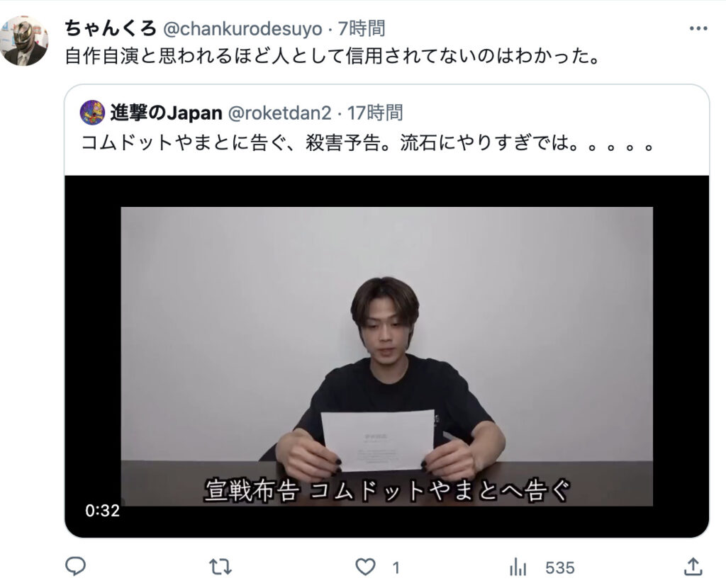The image size is (726, 588).
Task: Open the 17時間 quoted tweet timestamp
Action: tap(375, 113)
